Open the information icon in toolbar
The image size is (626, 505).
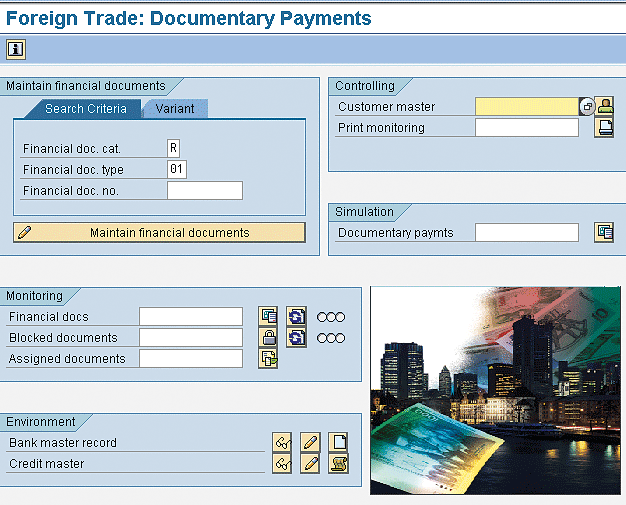(16, 50)
